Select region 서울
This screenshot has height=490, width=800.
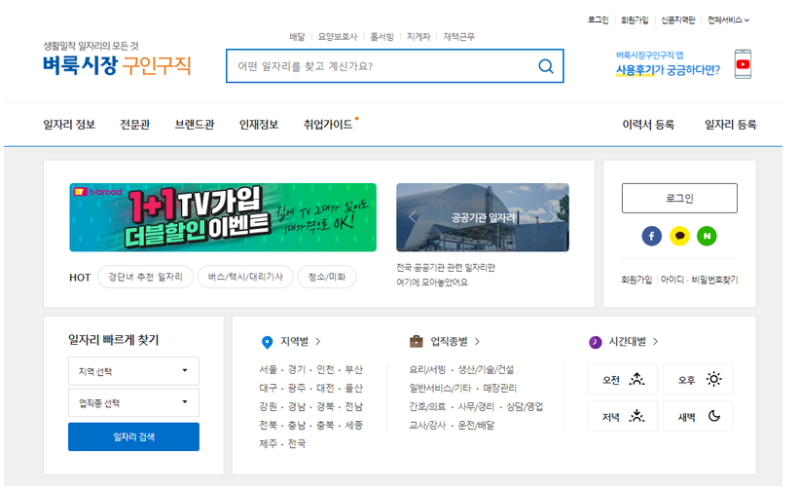click(268, 370)
